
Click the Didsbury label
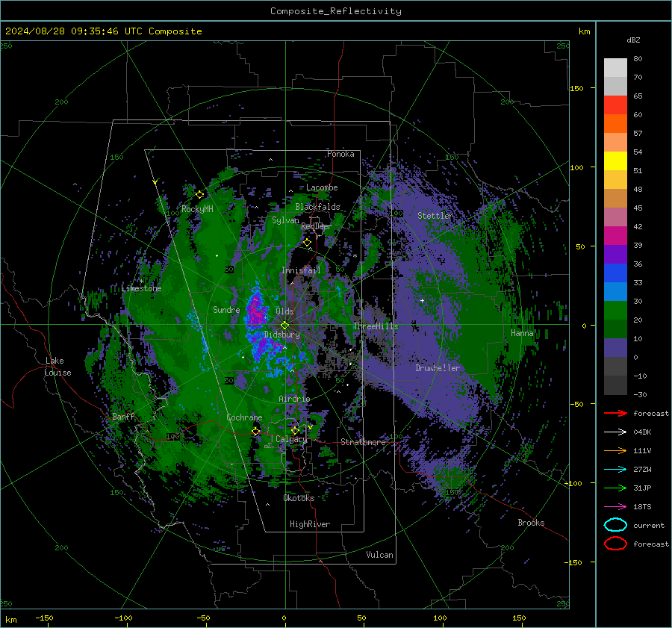pyautogui.click(x=281, y=335)
